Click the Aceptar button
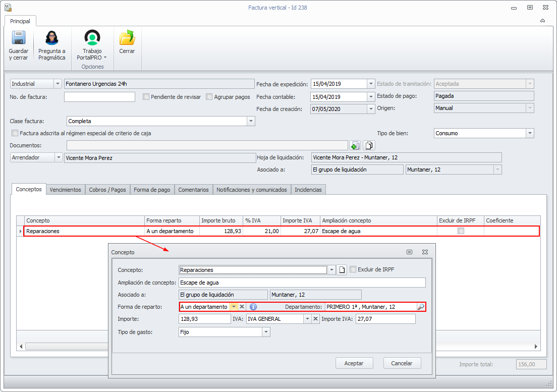The image size is (557, 392). [x=354, y=363]
